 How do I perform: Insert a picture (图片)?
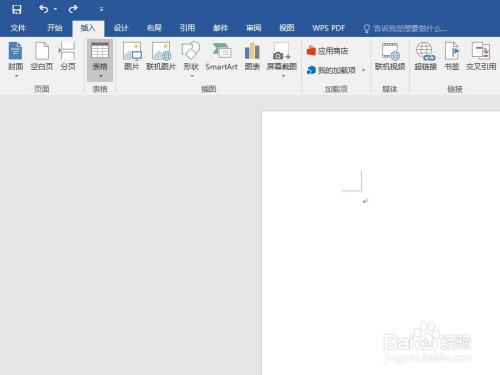coord(132,56)
